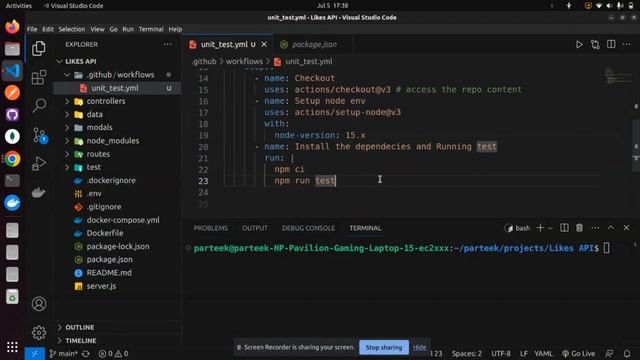This screenshot has height=360, width=640.
Task: Open Postman from the dock
Action: tap(12, 93)
